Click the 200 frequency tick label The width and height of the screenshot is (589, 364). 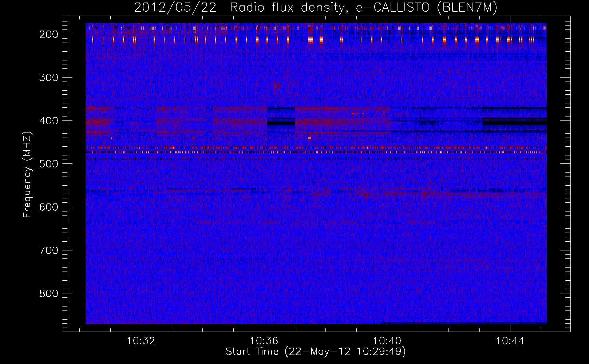(48, 34)
